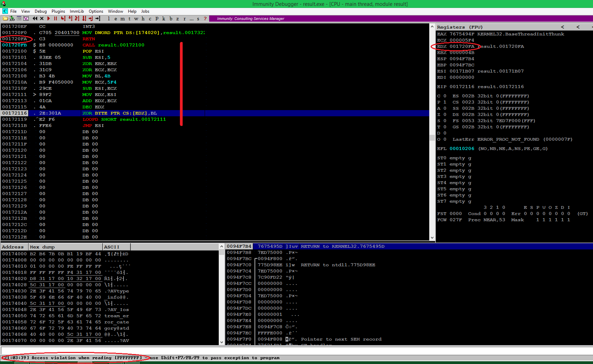593x364 pixels.
Task: Show Breakpoints with 'b' button
Action: point(171,19)
